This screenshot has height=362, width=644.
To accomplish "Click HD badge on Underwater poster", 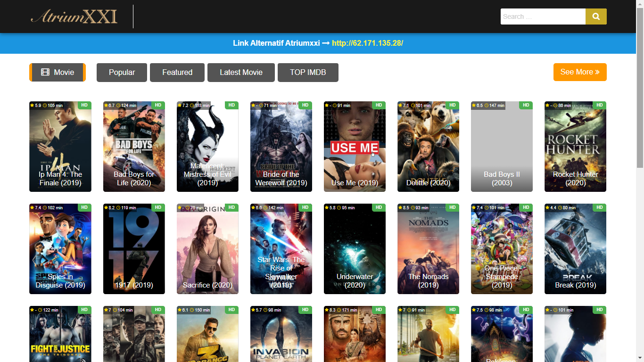I will point(379,207).
